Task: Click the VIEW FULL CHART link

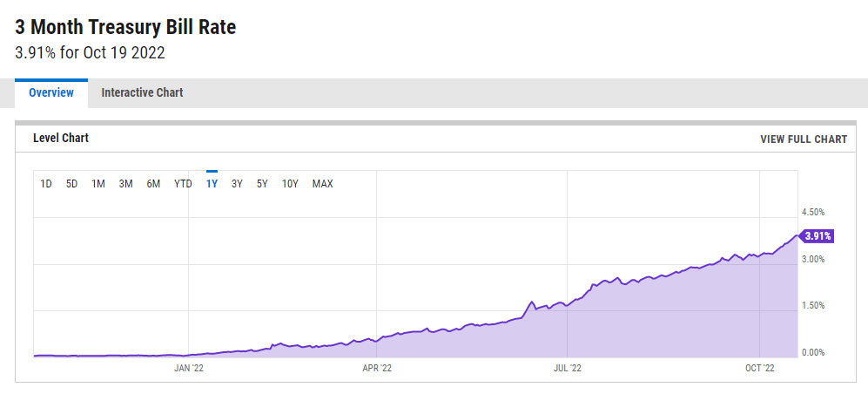Action: 804,139
